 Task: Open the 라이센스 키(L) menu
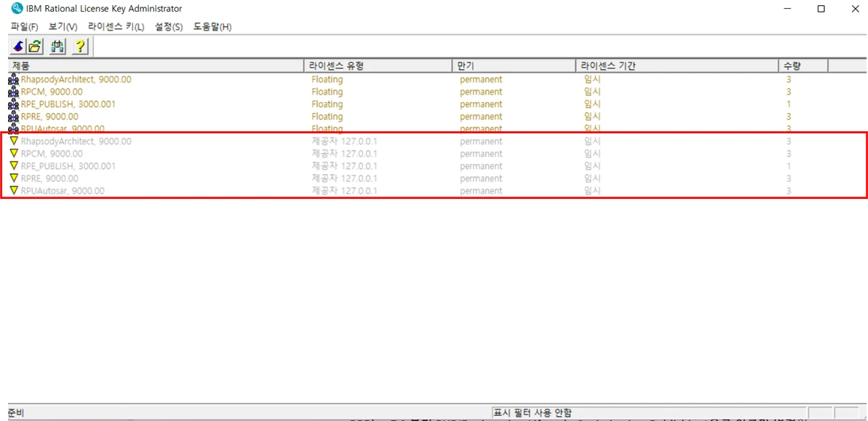116,27
